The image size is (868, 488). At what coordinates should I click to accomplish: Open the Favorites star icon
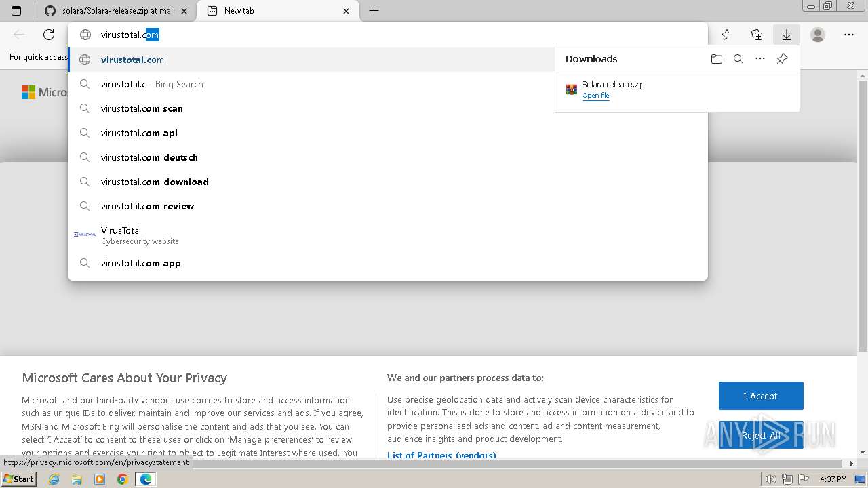pos(727,35)
